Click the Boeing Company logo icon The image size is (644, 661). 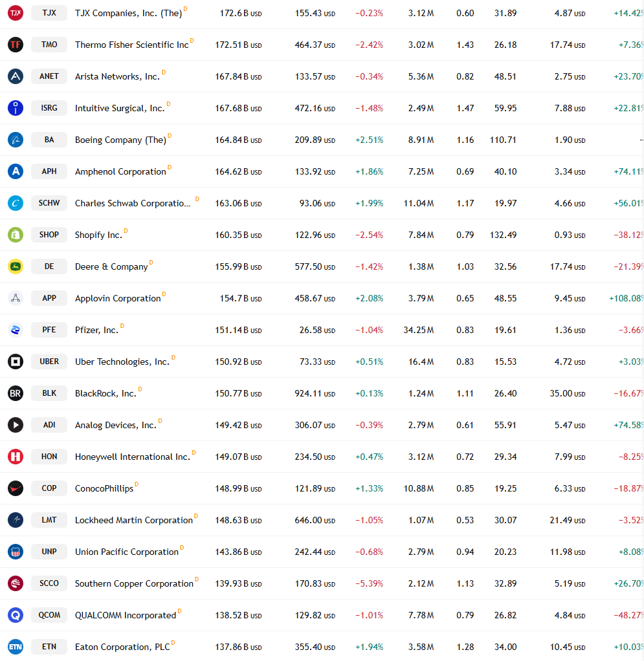16,140
